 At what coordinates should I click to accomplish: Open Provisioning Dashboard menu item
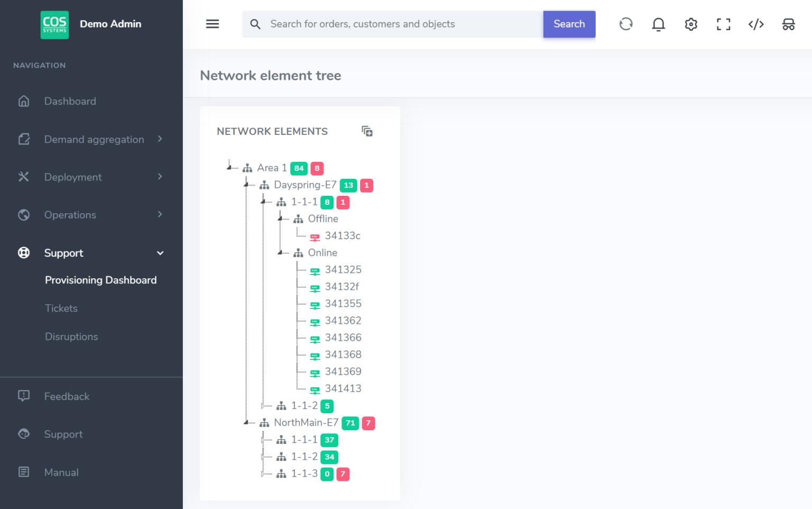click(100, 280)
